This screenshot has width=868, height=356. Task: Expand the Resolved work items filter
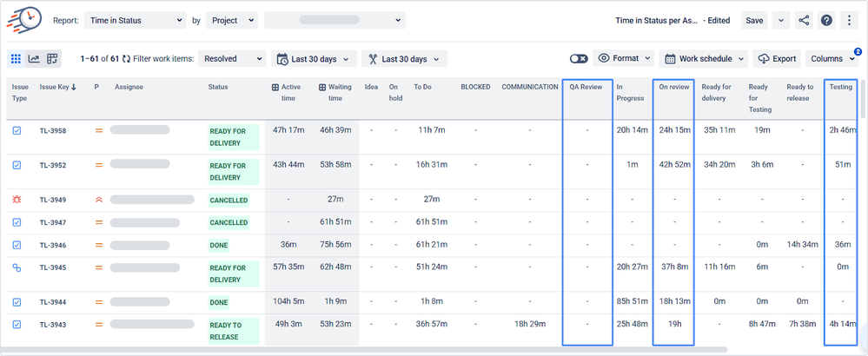(232, 59)
